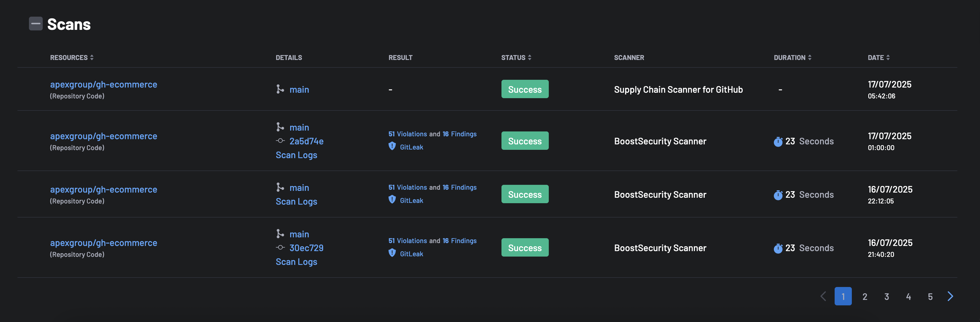Go to page 4
980x322 pixels.
pyautogui.click(x=908, y=296)
